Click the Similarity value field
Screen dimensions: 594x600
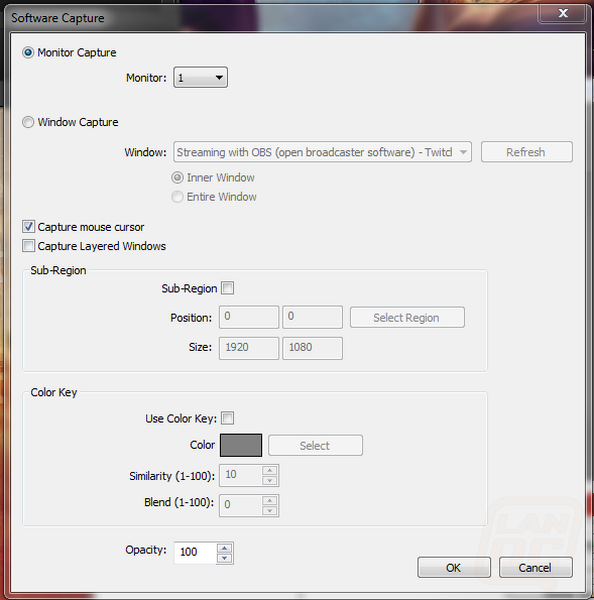241,475
